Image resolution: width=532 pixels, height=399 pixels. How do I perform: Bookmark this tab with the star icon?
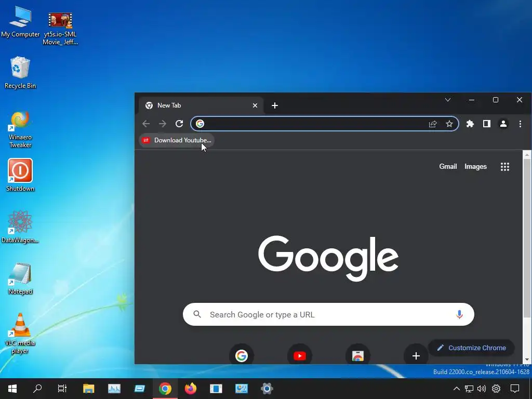pyautogui.click(x=449, y=124)
